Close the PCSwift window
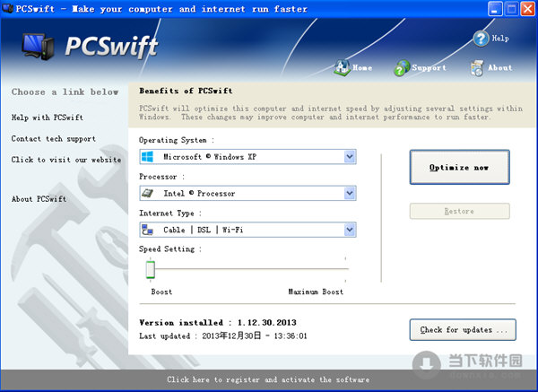538x392 pixels. (528, 9)
